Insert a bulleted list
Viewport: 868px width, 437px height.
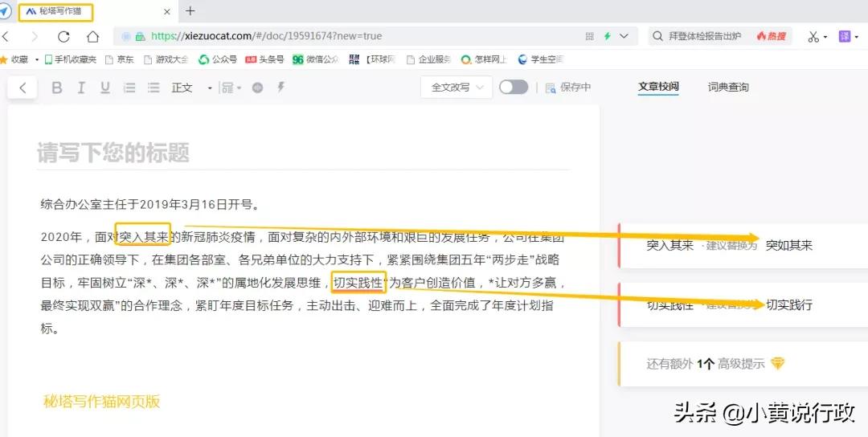[x=154, y=88]
